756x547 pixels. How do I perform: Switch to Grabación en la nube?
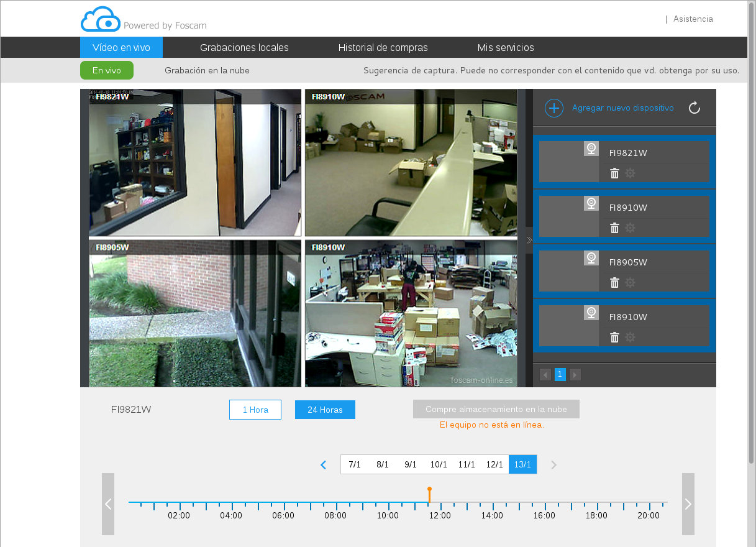coord(207,70)
